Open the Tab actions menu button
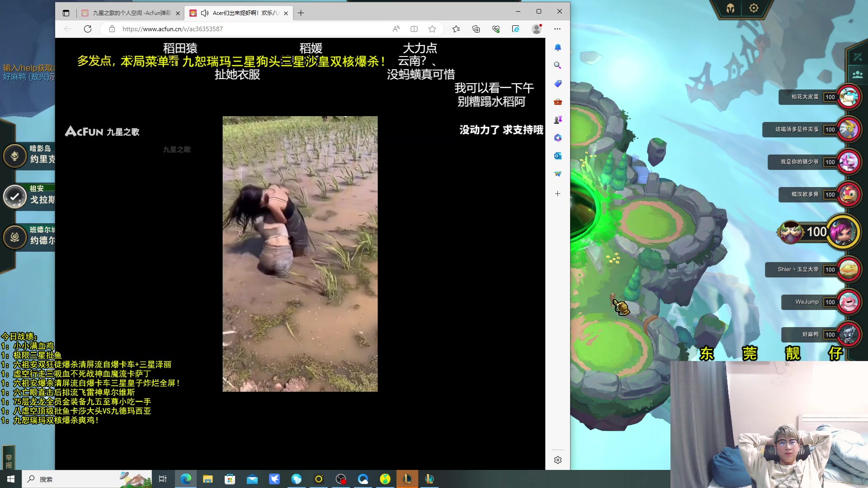The height and width of the screenshot is (488, 868). pyautogui.click(x=66, y=13)
